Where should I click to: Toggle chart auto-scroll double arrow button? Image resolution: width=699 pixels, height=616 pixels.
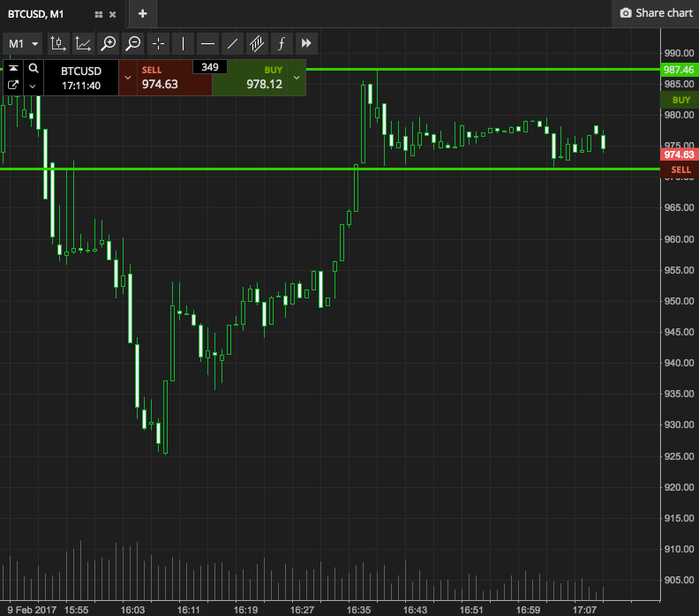click(x=306, y=43)
